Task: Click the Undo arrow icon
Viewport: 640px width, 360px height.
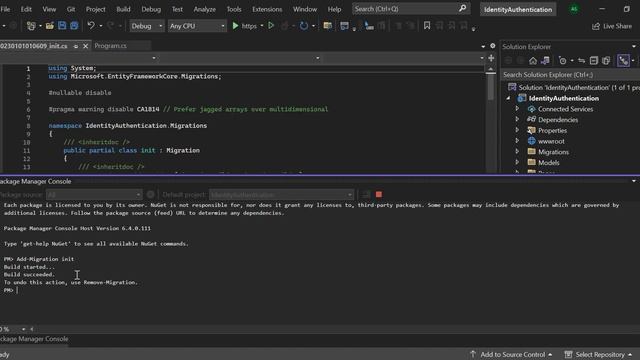Action: pyautogui.click(x=91, y=26)
